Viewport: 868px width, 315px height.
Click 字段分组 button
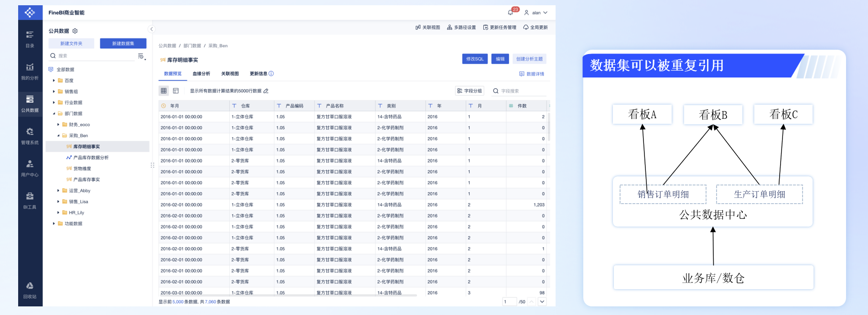(x=470, y=91)
